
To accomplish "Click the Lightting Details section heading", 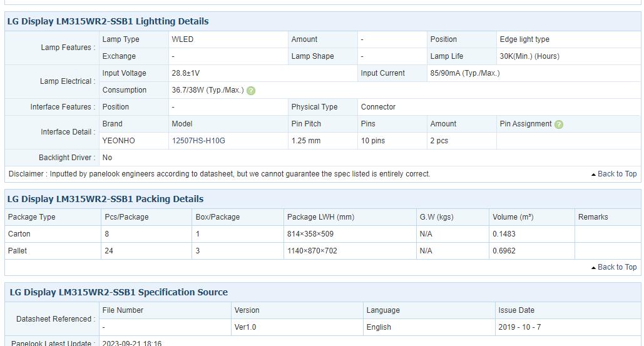I will point(108,21).
